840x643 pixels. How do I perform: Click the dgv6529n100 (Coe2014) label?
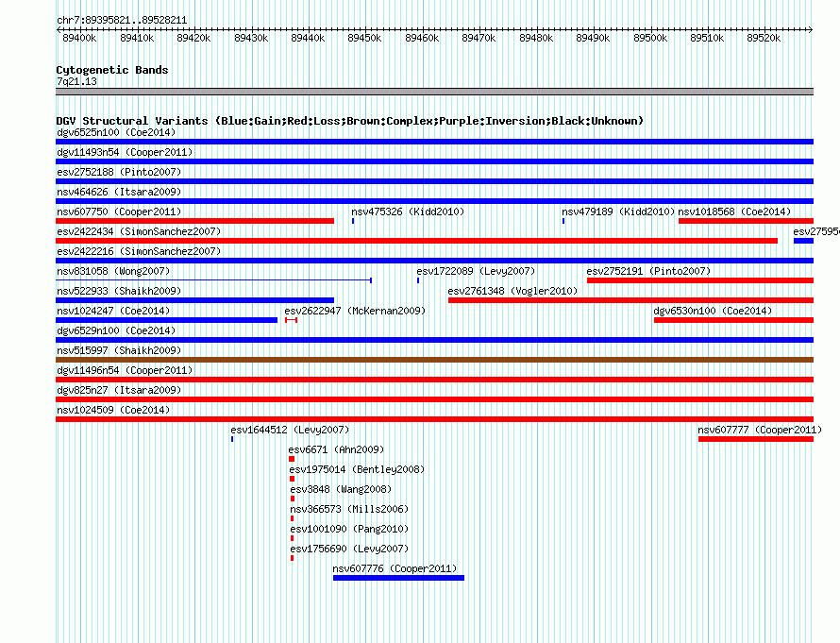click(x=116, y=330)
